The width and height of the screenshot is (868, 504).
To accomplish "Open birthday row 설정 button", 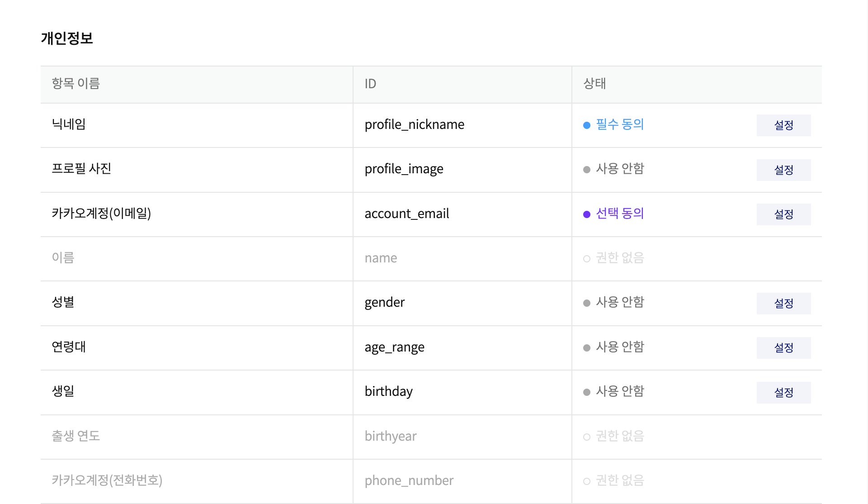I will pyautogui.click(x=783, y=392).
